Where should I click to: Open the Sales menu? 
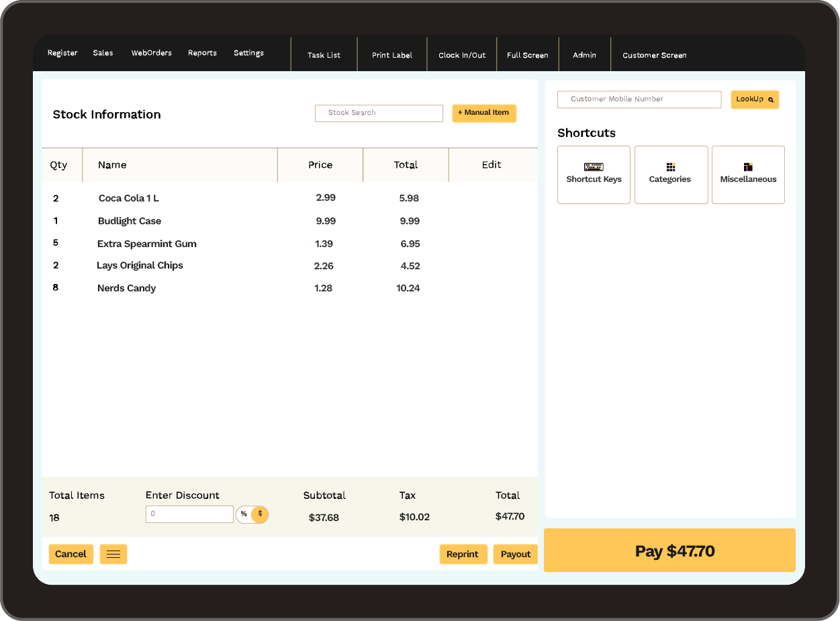103,53
